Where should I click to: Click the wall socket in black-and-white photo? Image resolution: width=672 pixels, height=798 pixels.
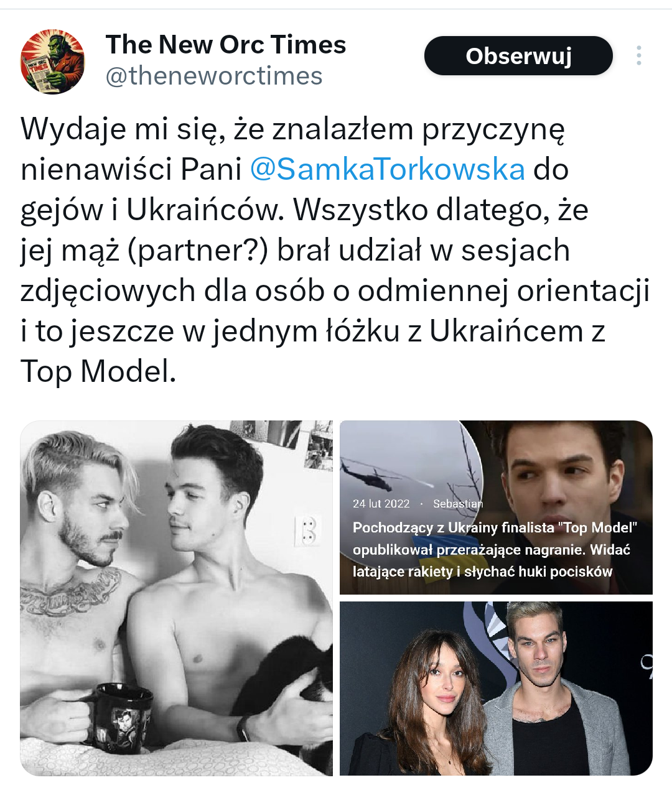click(307, 530)
